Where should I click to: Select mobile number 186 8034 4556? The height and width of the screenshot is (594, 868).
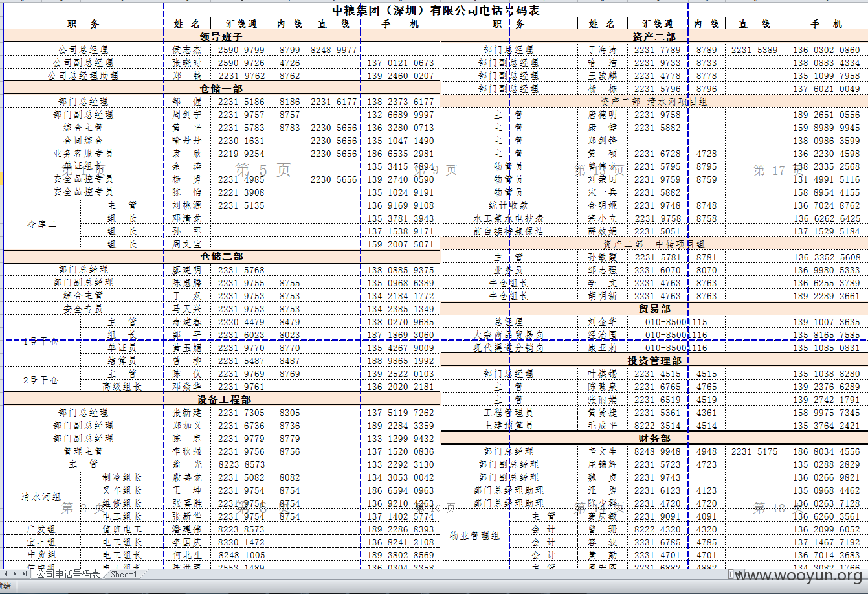click(x=827, y=451)
